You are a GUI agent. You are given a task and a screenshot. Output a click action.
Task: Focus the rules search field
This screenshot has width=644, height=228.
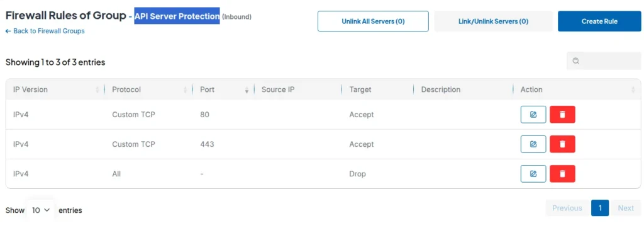click(x=604, y=61)
